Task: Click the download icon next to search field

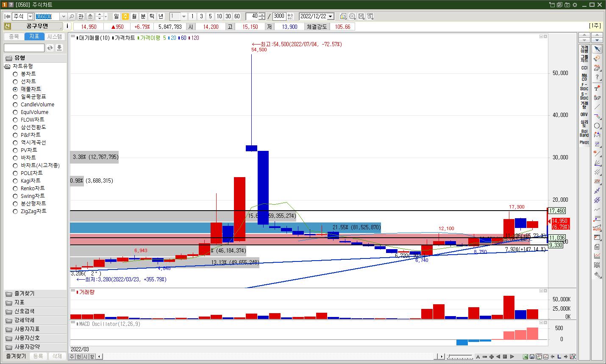Action: coord(59,48)
